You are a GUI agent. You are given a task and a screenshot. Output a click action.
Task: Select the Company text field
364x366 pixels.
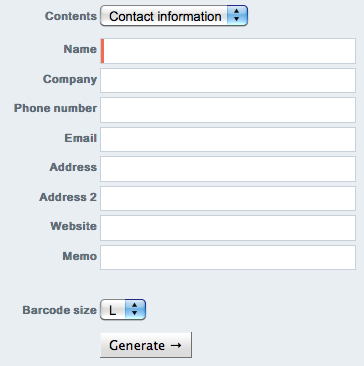pyautogui.click(x=228, y=80)
